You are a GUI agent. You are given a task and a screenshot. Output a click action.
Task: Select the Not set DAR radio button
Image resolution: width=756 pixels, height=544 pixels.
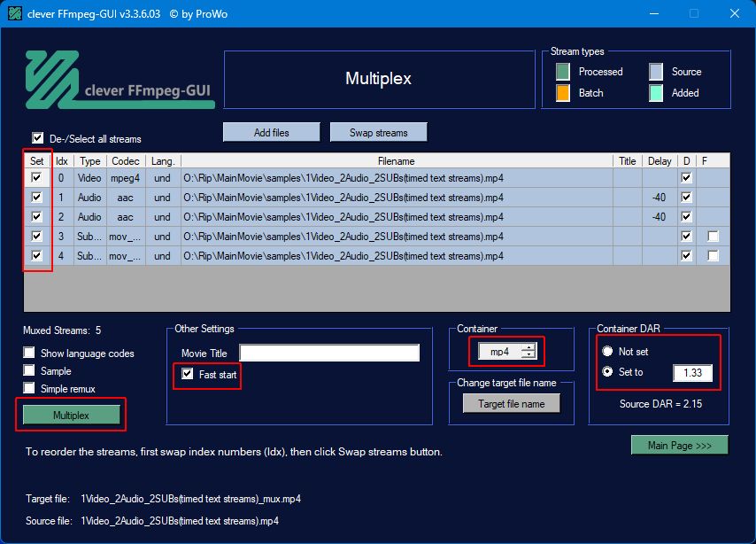coord(607,352)
